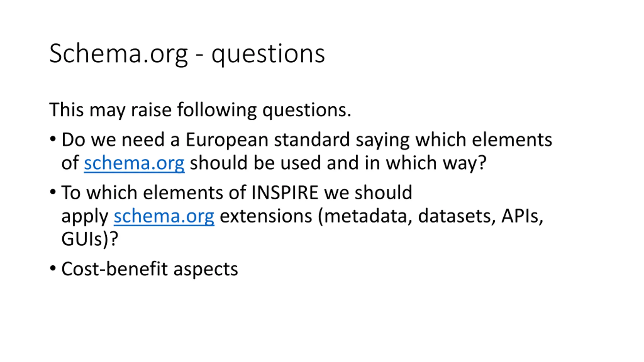Click the word 'standard' in first bullet

(312, 140)
